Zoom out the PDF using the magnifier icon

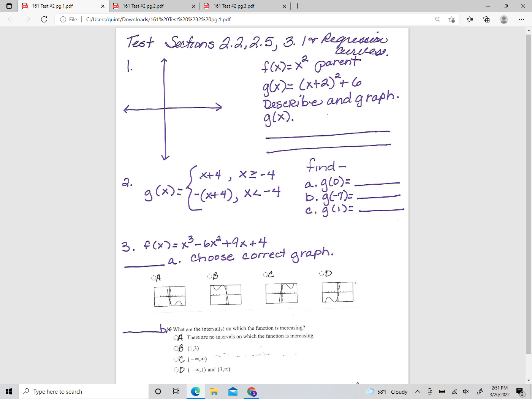[437, 19]
